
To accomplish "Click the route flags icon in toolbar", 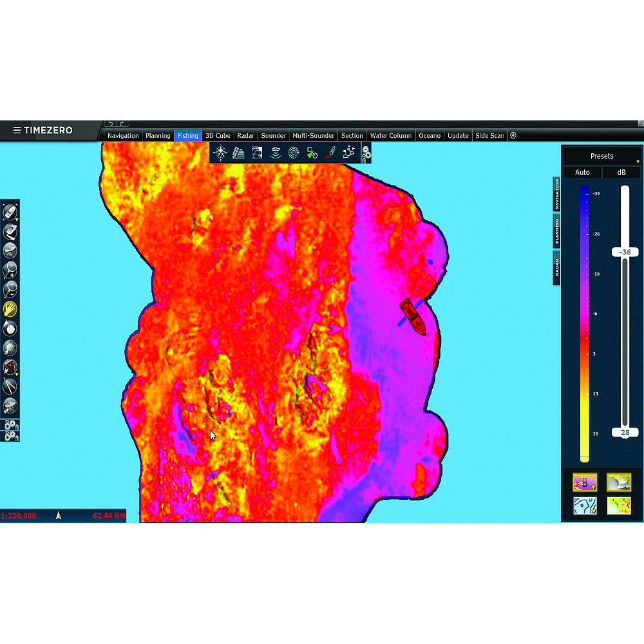I will (348, 153).
